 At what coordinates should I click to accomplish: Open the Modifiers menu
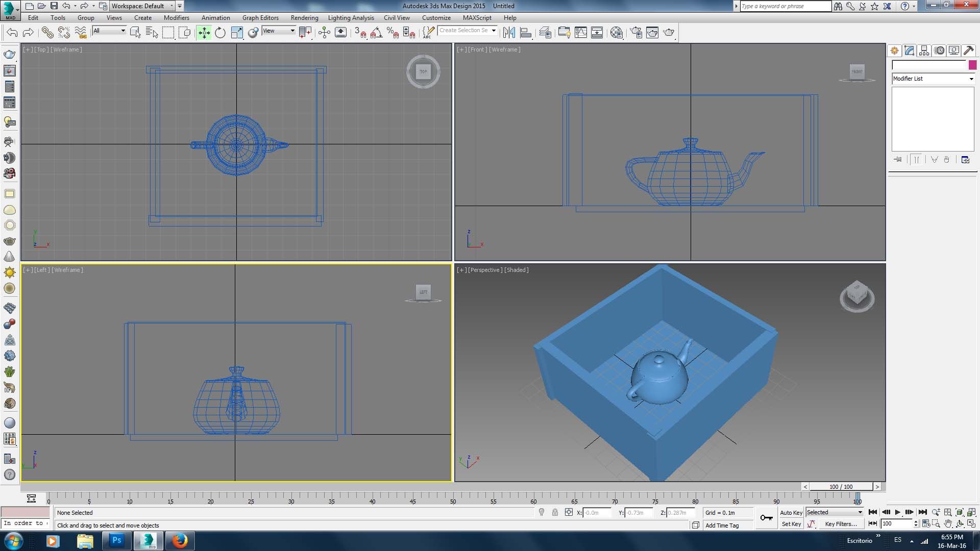(x=177, y=17)
